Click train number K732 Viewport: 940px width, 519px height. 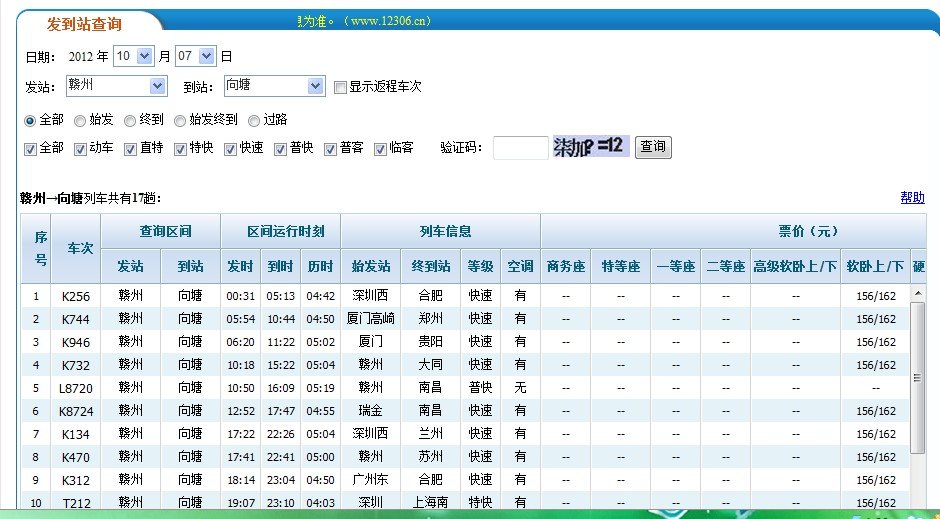(x=76, y=365)
